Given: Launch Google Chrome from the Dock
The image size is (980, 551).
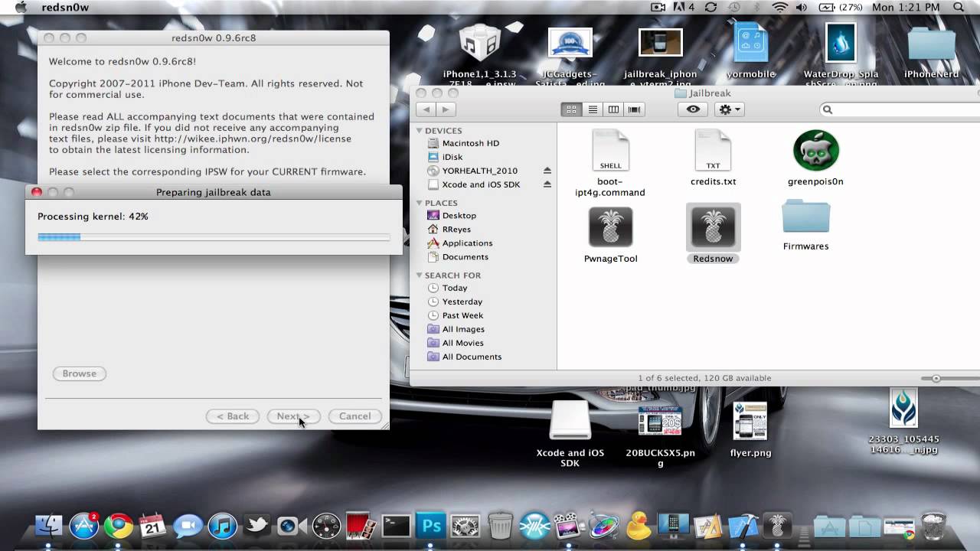Looking at the screenshot, I should pos(118,526).
